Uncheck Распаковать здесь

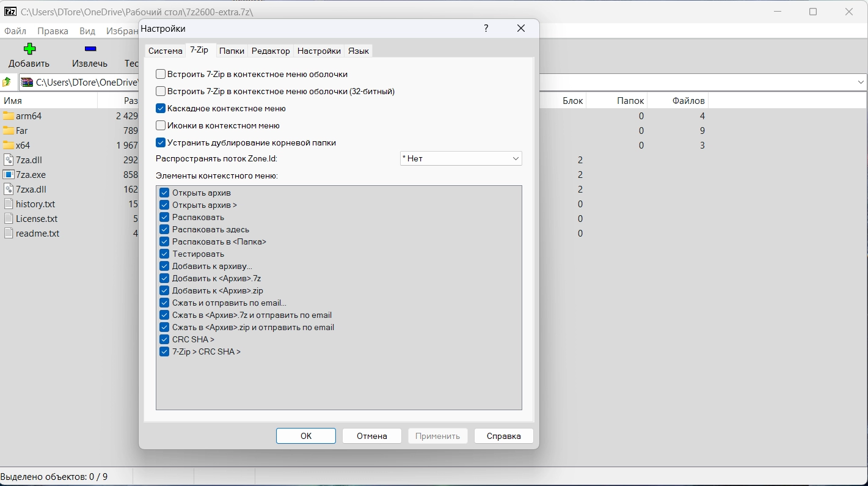coord(164,229)
